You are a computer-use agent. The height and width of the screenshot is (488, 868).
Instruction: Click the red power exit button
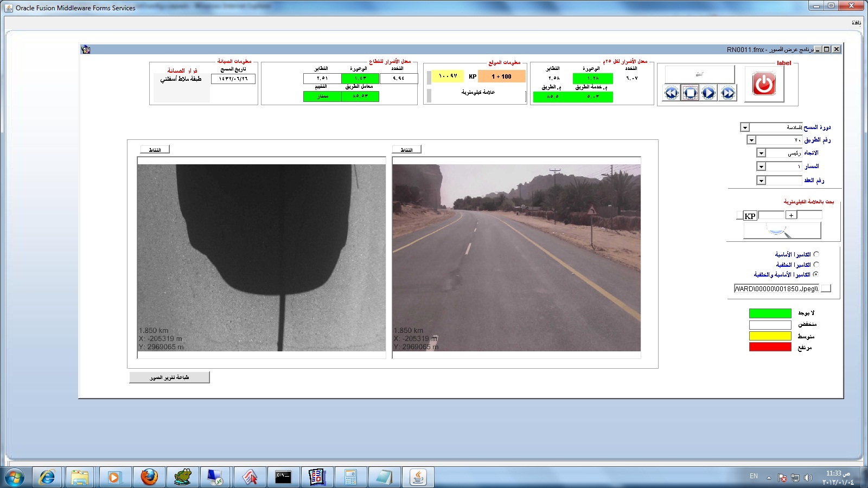[764, 84]
